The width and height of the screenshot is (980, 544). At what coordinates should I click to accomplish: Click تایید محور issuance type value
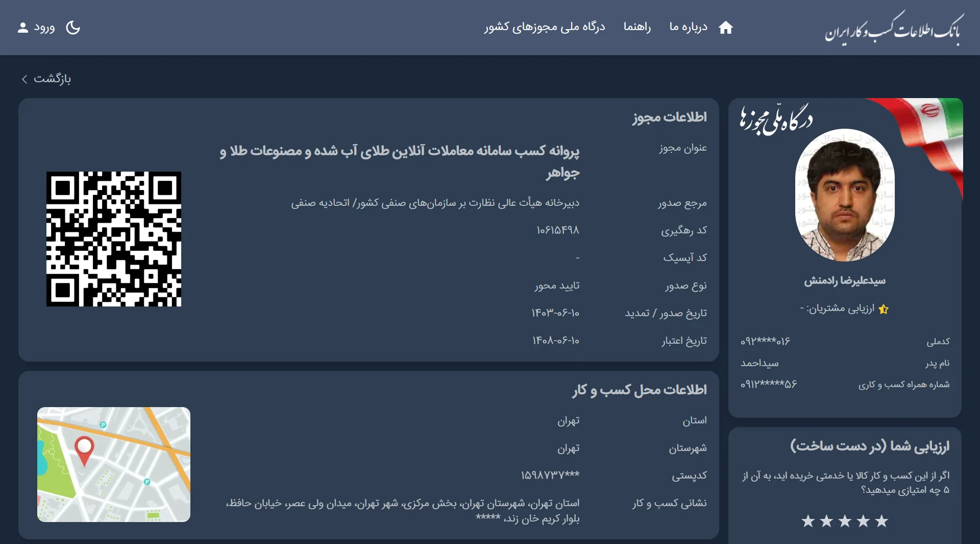(557, 286)
